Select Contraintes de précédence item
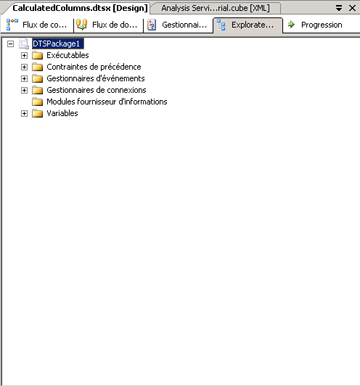The width and height of the screenshot is (360, 386). point(94,67)
